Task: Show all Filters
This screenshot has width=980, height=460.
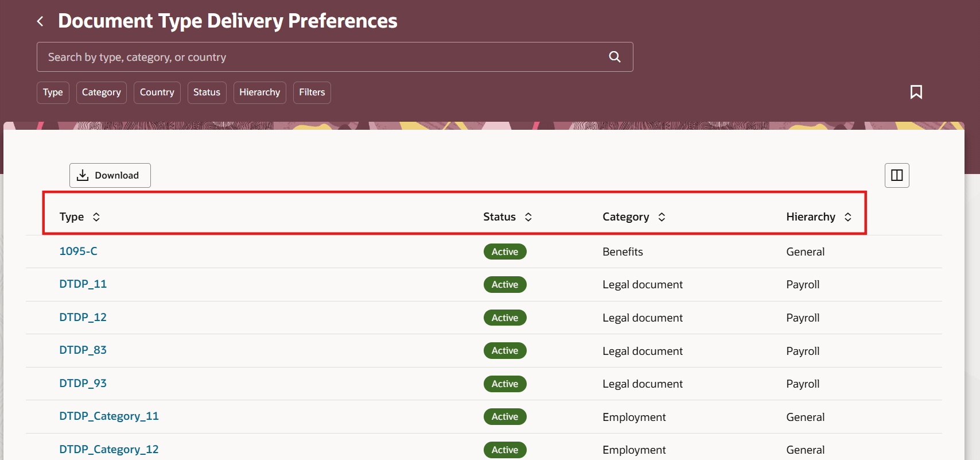Action: click(312, 92)
